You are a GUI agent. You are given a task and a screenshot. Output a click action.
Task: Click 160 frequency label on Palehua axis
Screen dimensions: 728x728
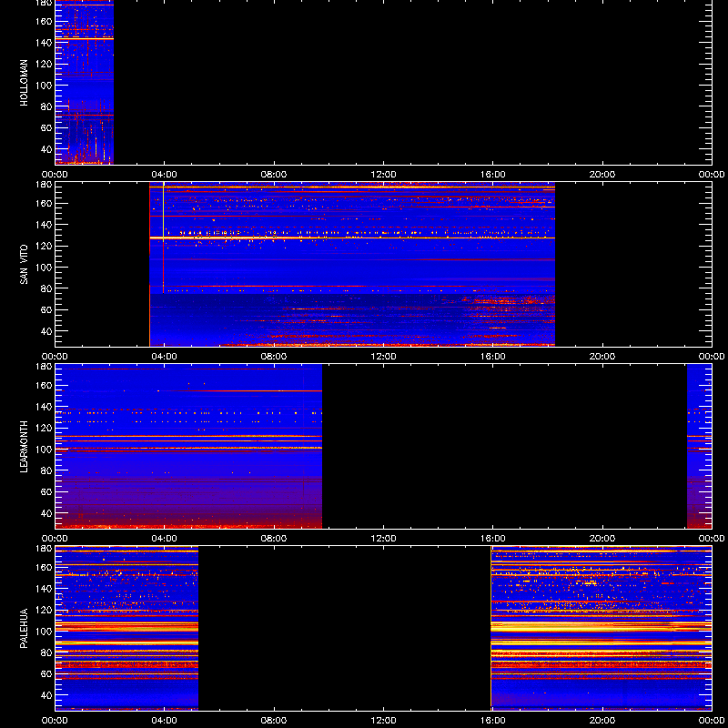pyautogui.click(x=44, y=567)
